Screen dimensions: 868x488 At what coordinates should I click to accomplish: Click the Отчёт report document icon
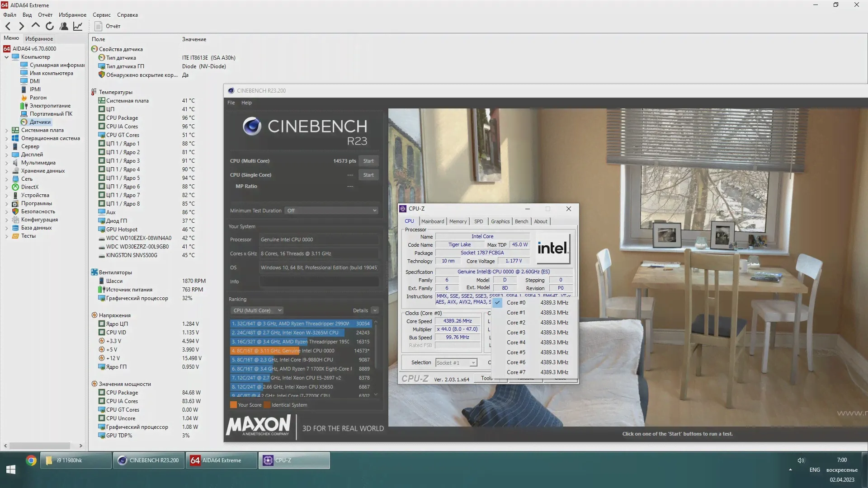click(x=98, y=26)
